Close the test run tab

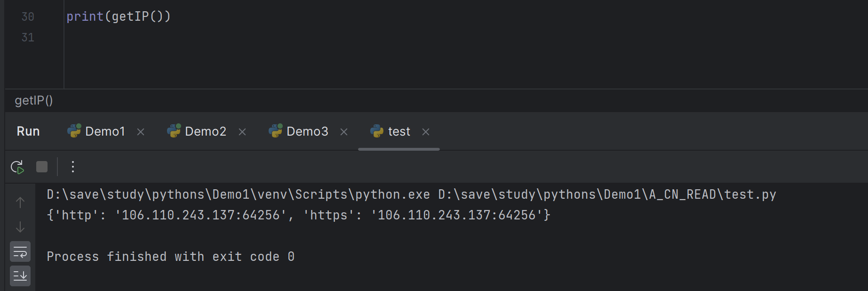coord(426,132)
